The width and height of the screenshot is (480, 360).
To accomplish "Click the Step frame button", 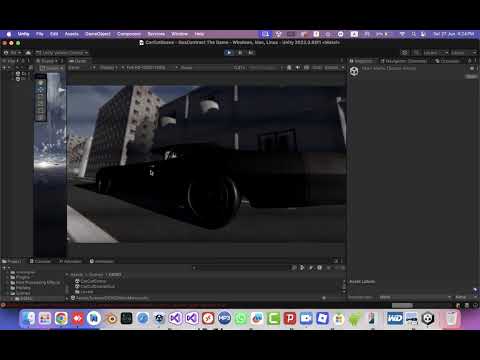I will click(x=251, y=52).
